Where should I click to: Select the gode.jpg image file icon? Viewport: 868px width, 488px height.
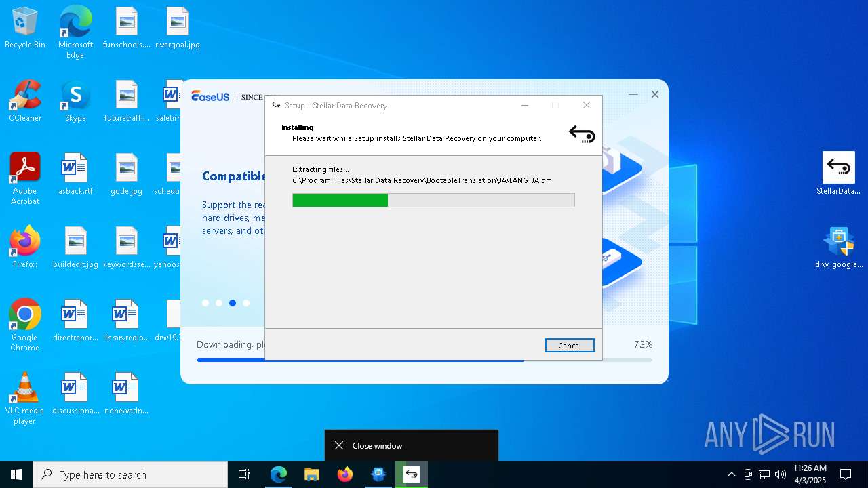[126, 175]
